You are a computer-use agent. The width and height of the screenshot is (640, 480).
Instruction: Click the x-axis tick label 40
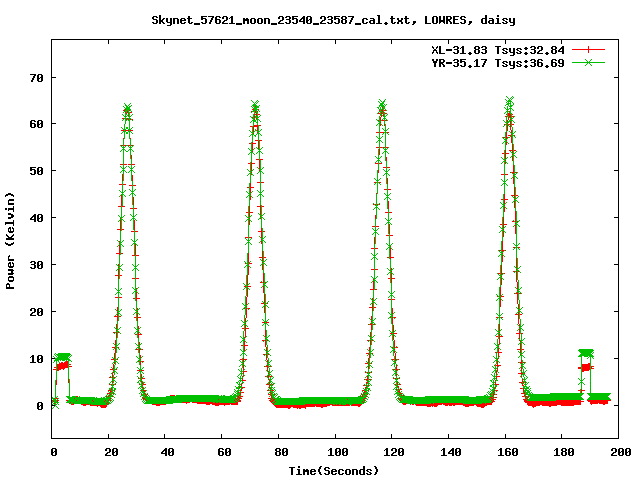167,452
